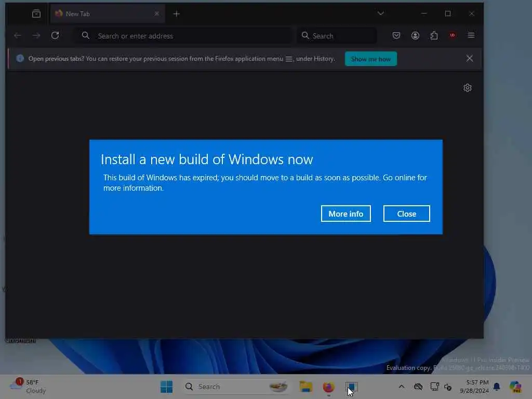Click the More info button in dialog
This screenshot has height=399, width=532.
[345, 214]
